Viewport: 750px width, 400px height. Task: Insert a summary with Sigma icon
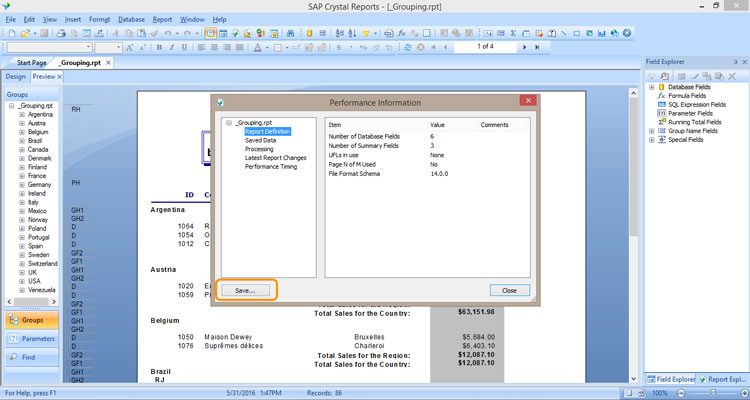coord(513,33)
